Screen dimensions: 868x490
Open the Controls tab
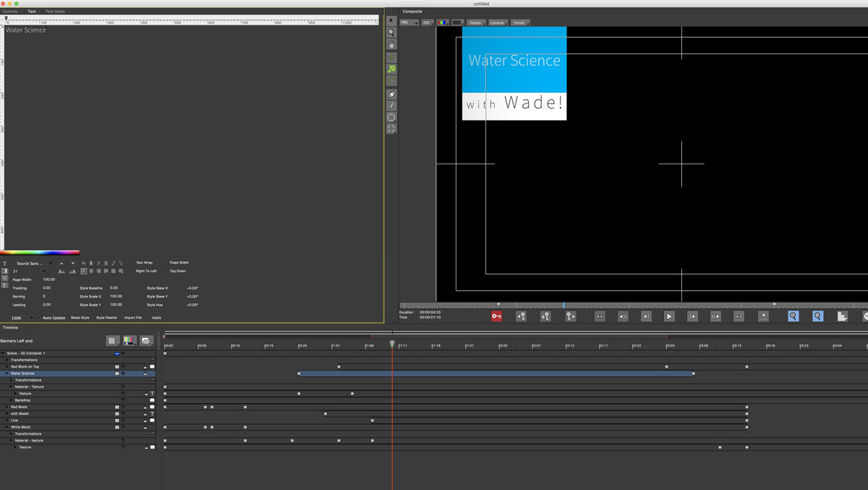point(10,12)
